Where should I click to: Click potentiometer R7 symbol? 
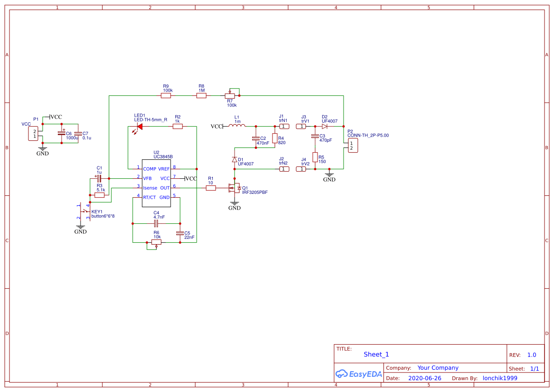coord(230,96)
